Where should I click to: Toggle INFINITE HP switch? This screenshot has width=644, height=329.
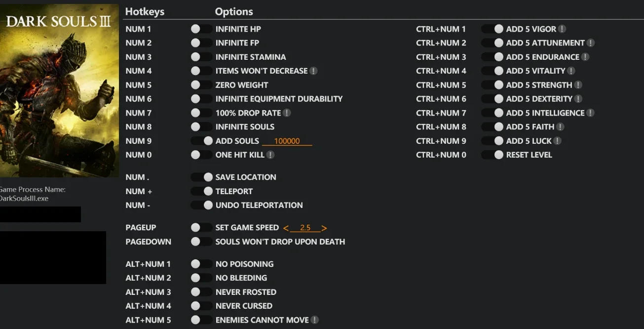click(x=201, y=29)
